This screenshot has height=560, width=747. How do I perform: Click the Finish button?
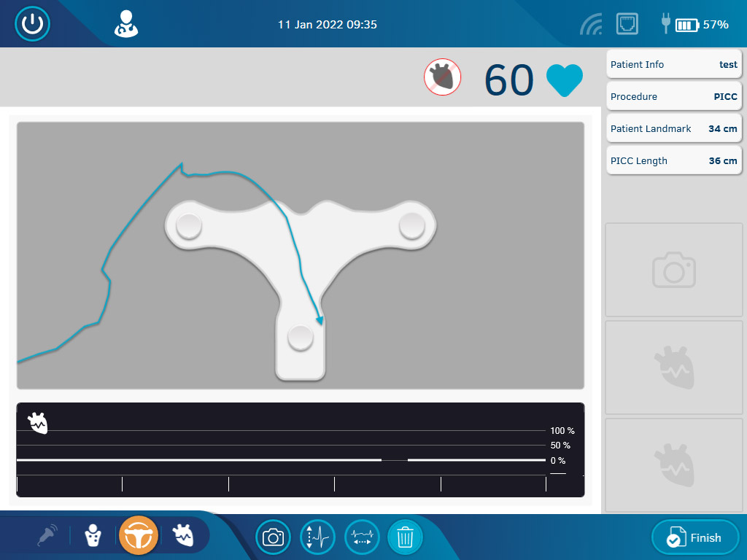click(x=694, y=538)
